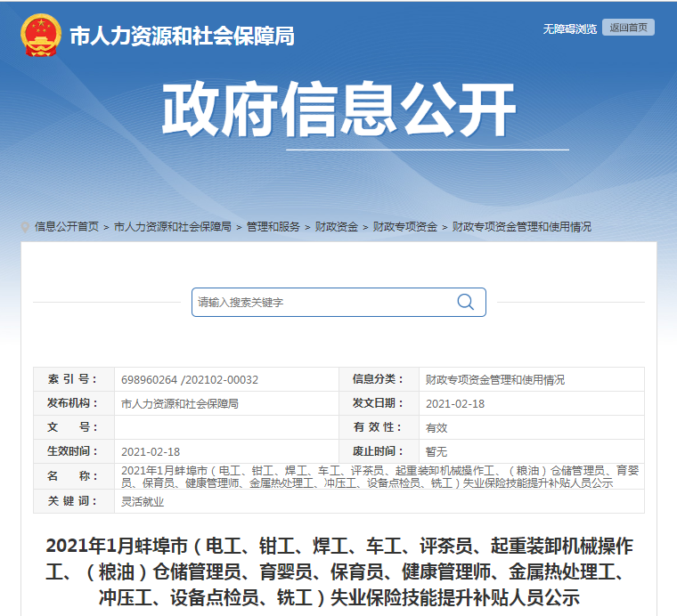Click the national emblem logo in header
Screen dimensions: 677x616
click(x=40, y=36)
